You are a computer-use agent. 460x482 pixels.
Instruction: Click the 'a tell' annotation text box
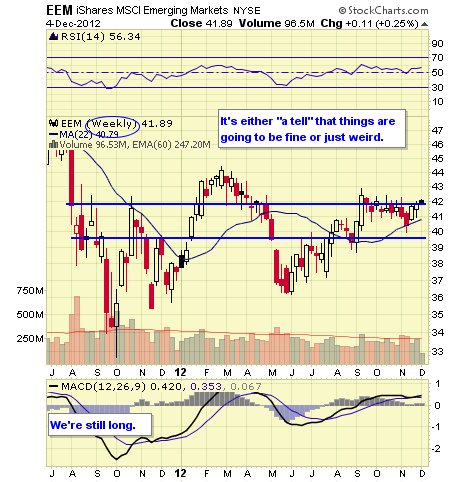[x=312, y=129]
